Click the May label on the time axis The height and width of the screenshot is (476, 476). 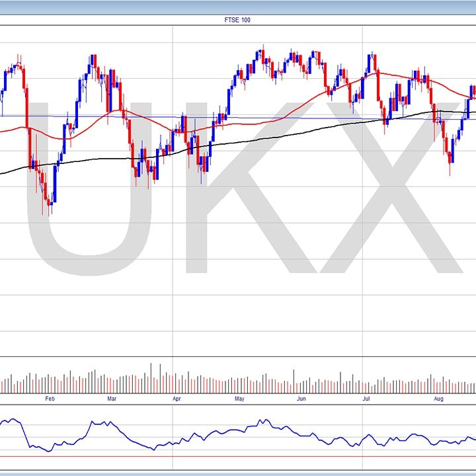tap(239, 399)
